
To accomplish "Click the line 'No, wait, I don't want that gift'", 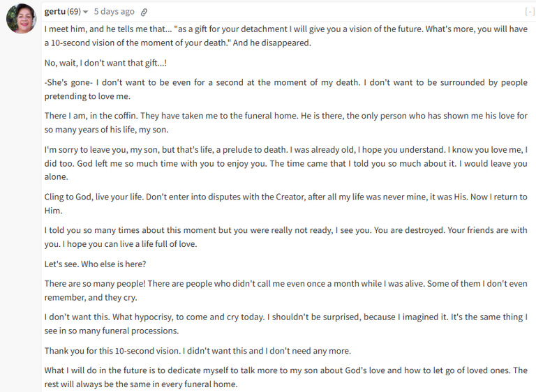I will tap(105, 63).
